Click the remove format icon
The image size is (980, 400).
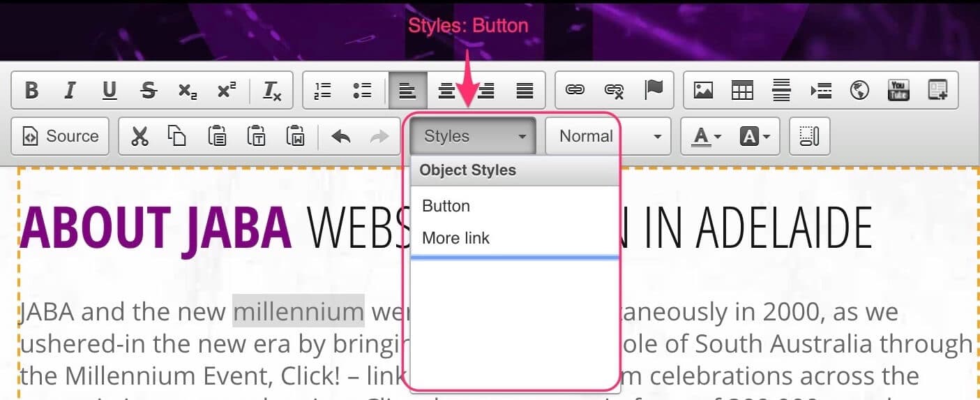pos(271,90)
